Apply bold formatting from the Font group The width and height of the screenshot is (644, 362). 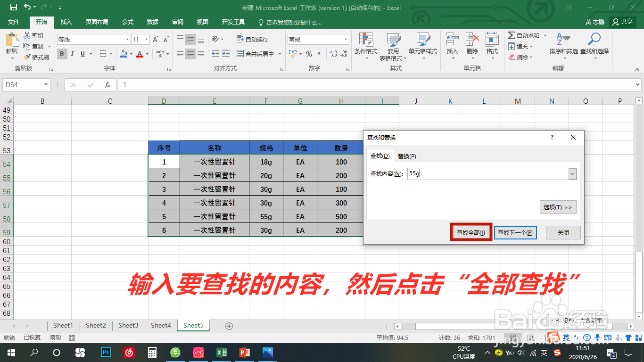coord(62,54)
